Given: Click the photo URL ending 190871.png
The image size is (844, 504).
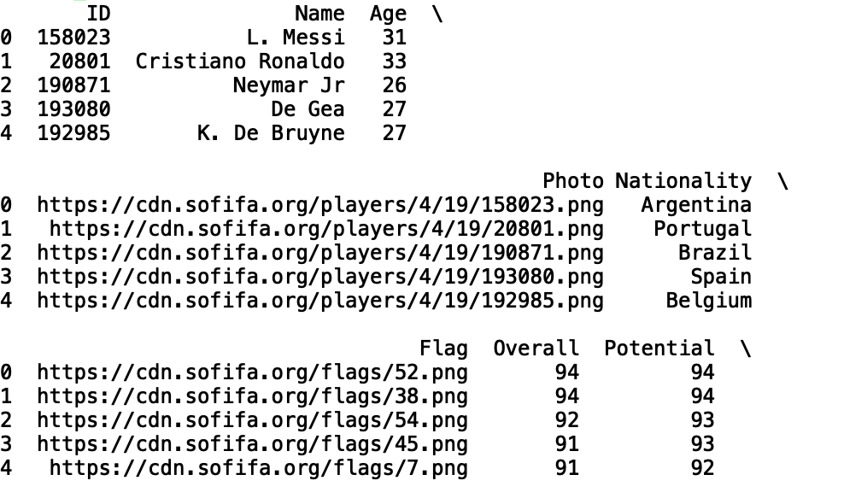Looking at the screenshot, I should point(320,253).
